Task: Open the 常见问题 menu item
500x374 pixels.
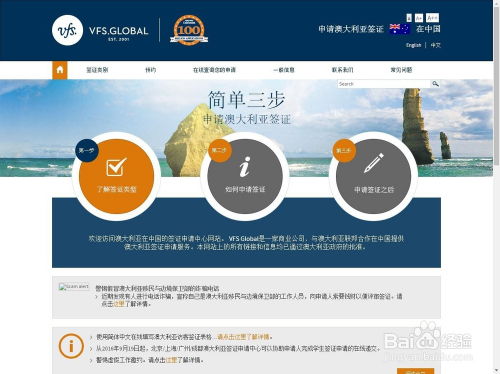Action: click(x=401, y=70)
